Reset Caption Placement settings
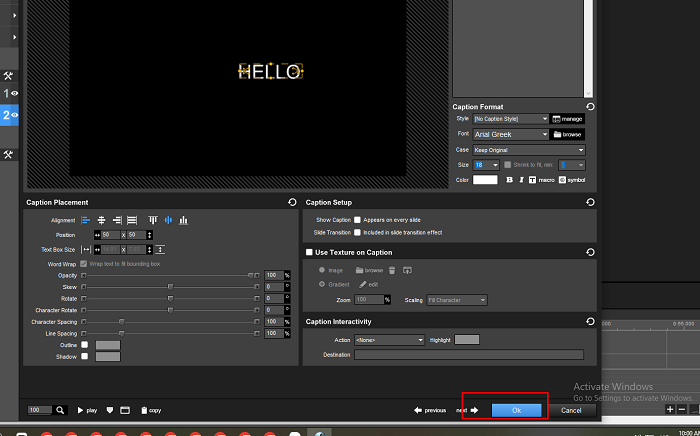Viewport: 700px width, 436px height. coord(292,202)
